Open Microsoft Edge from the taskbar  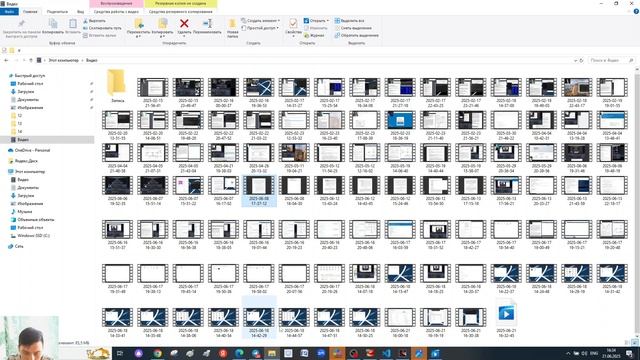pos(240,353)
